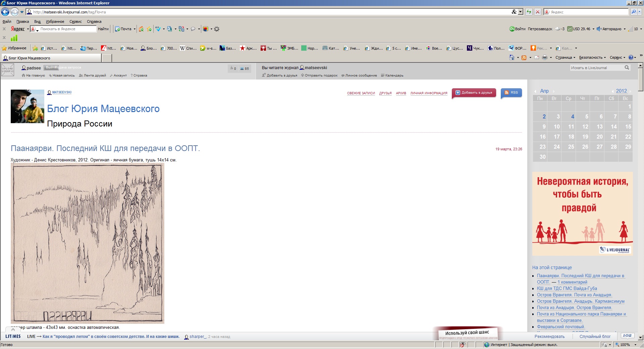Open the RSS feeds icon in command bar
644x349 pixels.
(x=524, y=58)
